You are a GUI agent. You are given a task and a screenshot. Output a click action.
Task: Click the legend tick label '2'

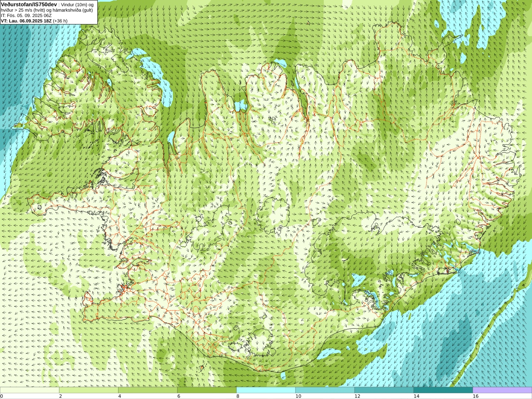pyautogui.click(x=60, y=396)
